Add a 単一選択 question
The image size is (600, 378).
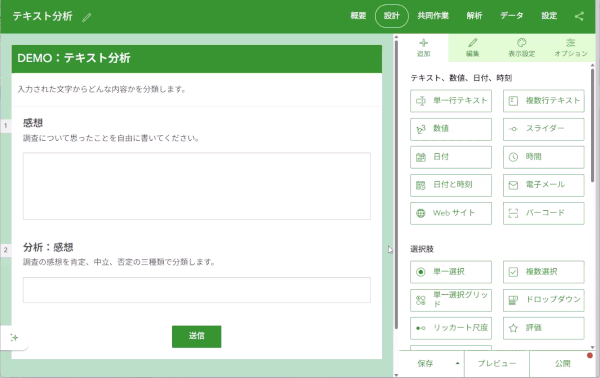(x=451, y=272)
